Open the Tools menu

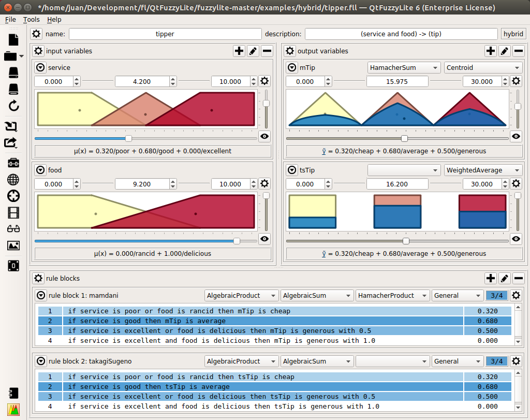[x=32, y=20]
